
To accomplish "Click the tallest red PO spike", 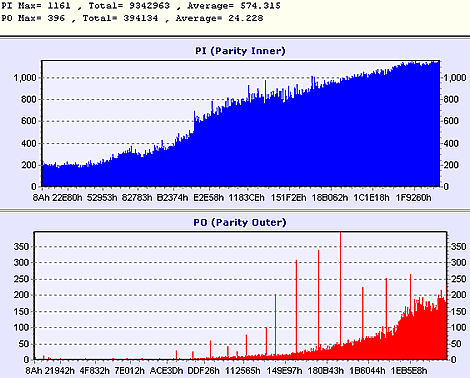I will click(340, 288).
